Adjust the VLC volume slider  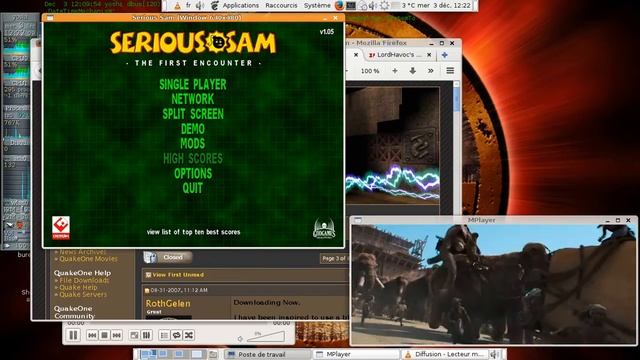[266, 337]
